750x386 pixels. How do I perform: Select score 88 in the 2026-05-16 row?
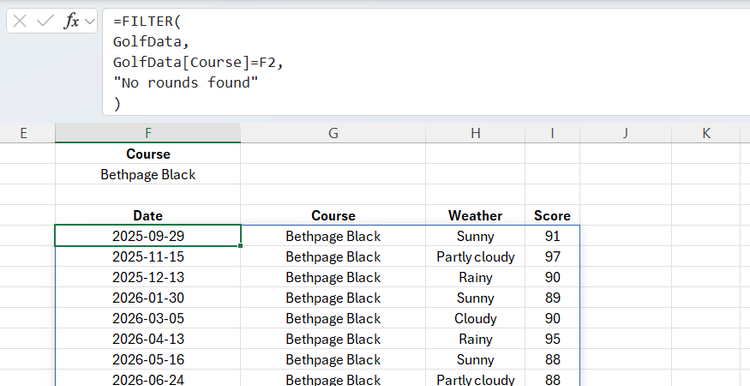point(552,359)
